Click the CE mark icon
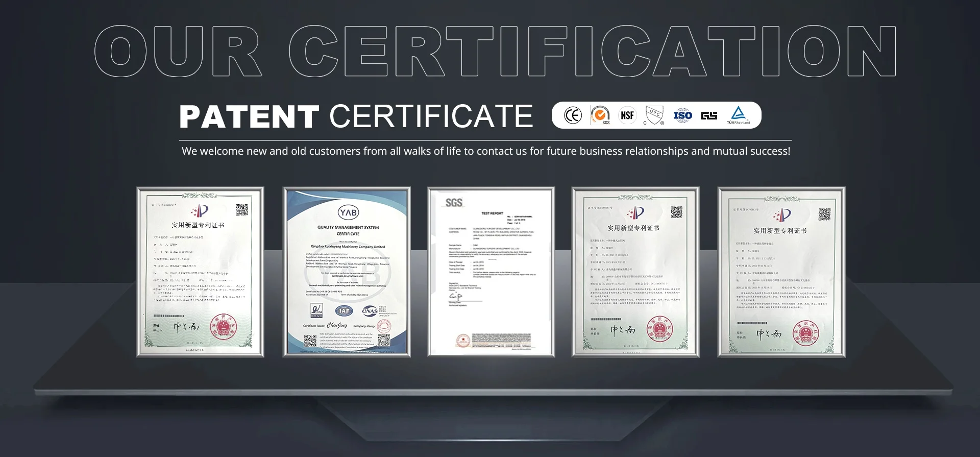 point(573,115)
